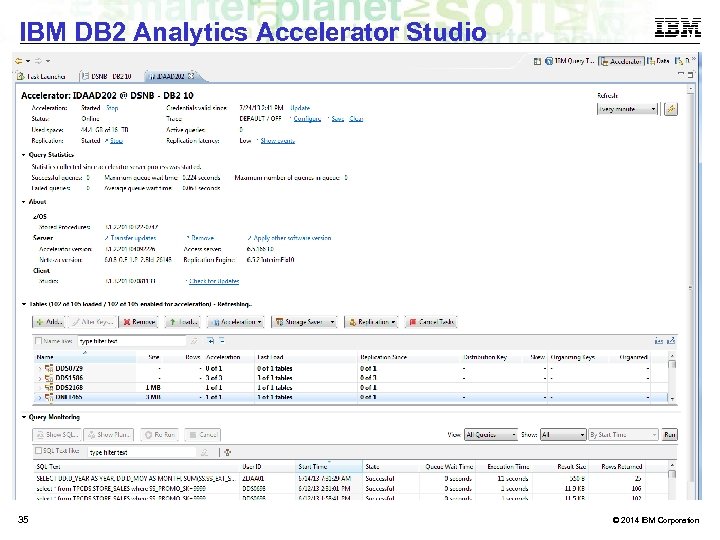Screen dimensions: 720x540
Task: Open the Show All dropdown
Action: click(563, 434)
